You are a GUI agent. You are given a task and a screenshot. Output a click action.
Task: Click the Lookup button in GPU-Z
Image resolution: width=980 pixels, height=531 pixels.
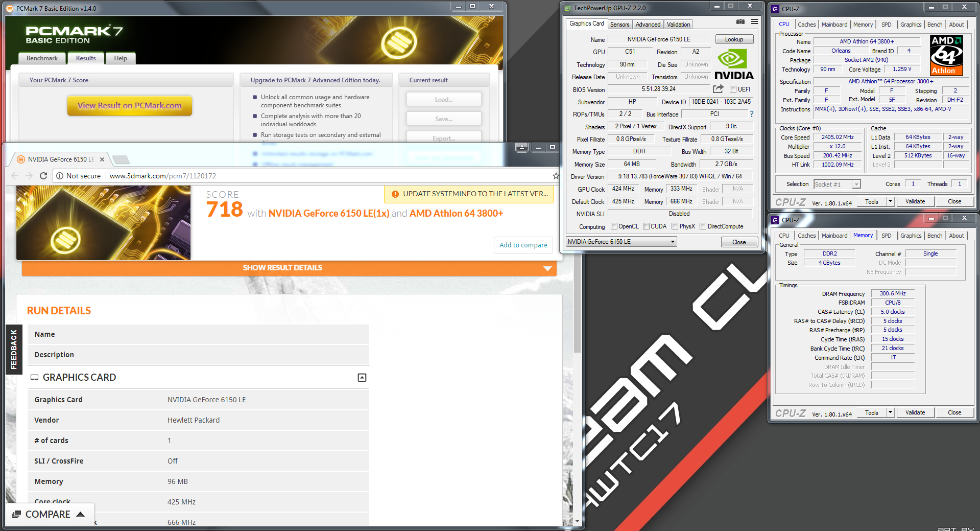pyautogui.click(x=734, y=39)
